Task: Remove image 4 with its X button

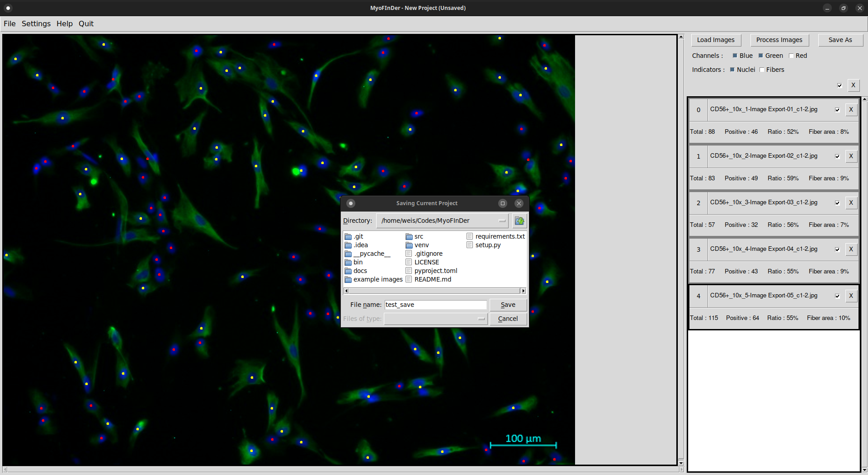Action: (x=851, y=296)
